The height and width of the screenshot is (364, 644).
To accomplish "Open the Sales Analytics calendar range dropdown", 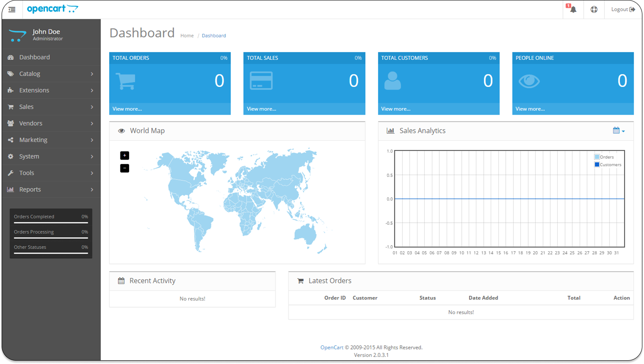I will [x=618, y=130].
